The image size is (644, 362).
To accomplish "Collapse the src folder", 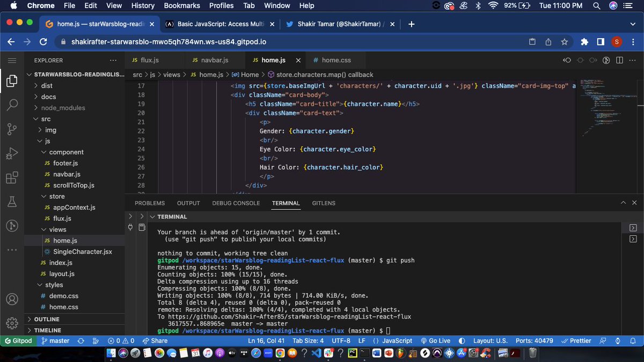I will [x=74, y=119].
